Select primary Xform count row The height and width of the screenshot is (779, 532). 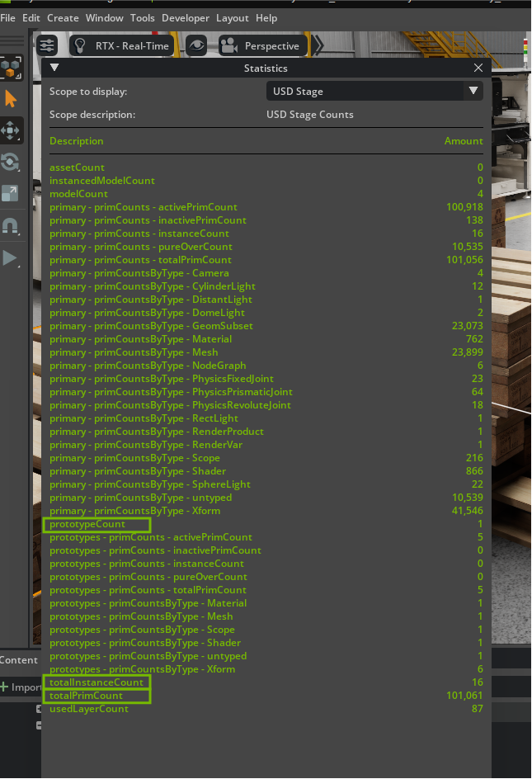coord(266,511)
